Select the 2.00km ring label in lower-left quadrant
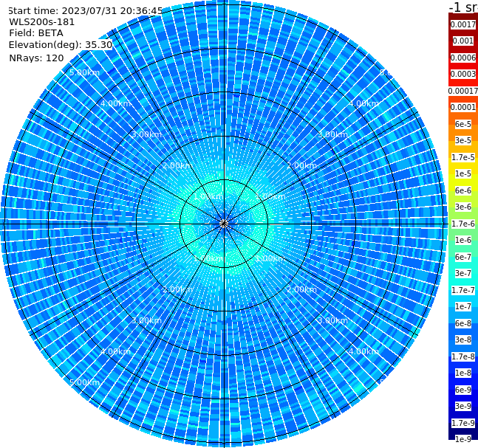 click(178, 289)
